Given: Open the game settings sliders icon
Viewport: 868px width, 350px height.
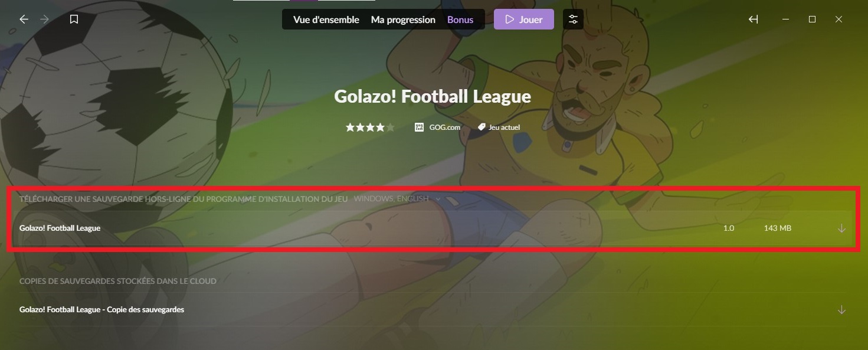Looking at the screenshot, I should pos(573,19).
